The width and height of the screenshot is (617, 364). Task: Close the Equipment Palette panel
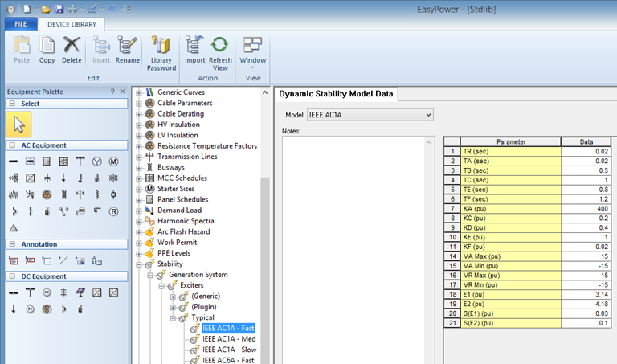coord(122,92)
